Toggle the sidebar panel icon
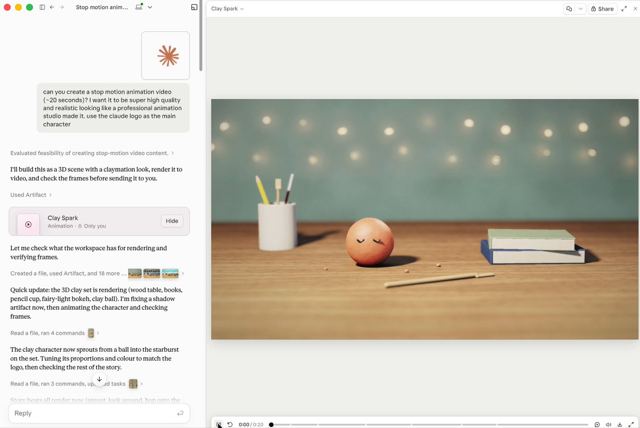640x428 pixels. point(42,7)
